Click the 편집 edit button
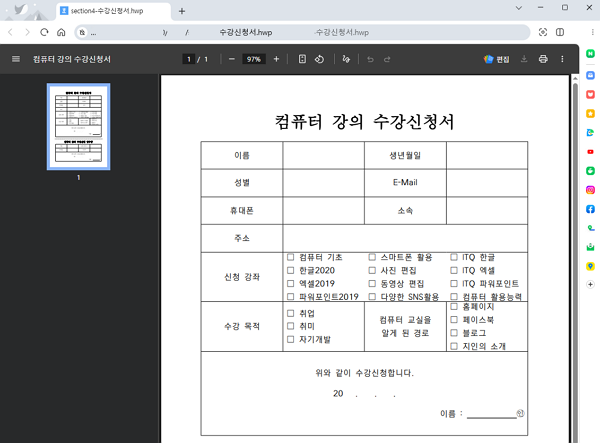Viewport: 600px width, 443px height. pos(496,59)
